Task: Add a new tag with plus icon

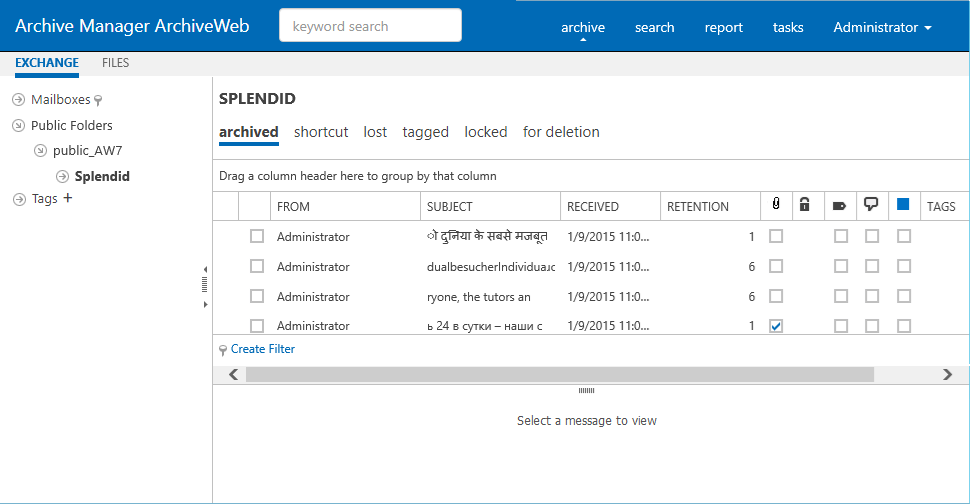Action: (68, 198)
